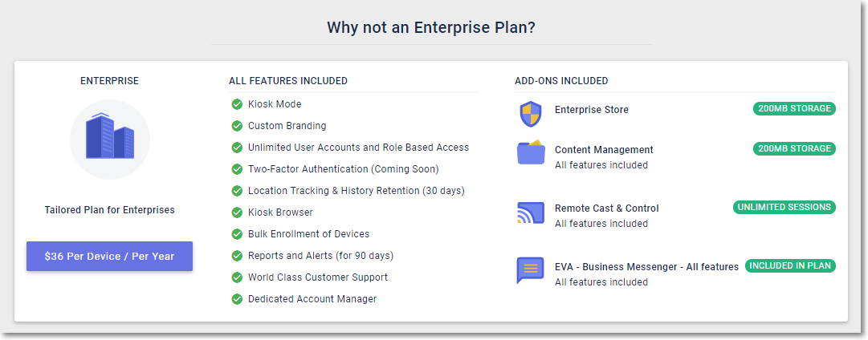Click the Enterprise Store shield icon

point(530,115)
